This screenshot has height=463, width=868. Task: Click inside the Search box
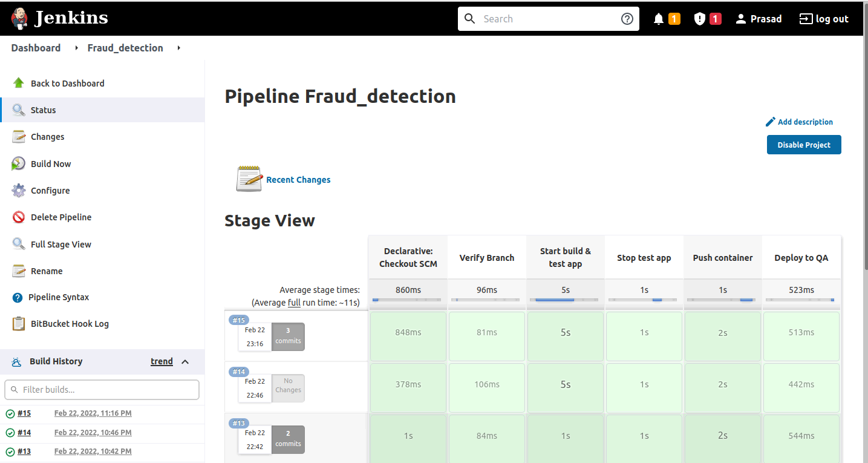click(x=549, y=19)
